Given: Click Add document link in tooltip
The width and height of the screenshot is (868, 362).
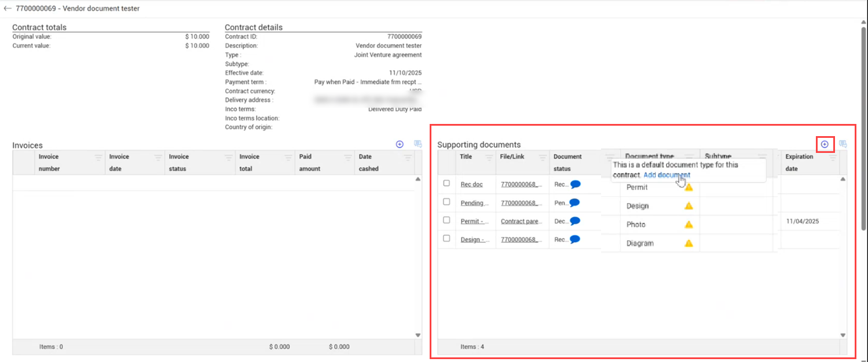Looking at the screenshot, I should tap(666, 175).
